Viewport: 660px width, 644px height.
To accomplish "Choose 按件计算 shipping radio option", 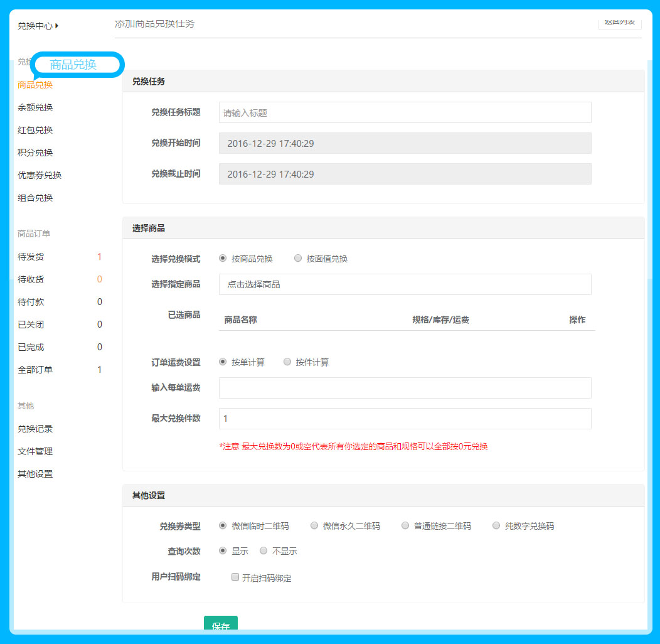I will [x=287, y=362].
